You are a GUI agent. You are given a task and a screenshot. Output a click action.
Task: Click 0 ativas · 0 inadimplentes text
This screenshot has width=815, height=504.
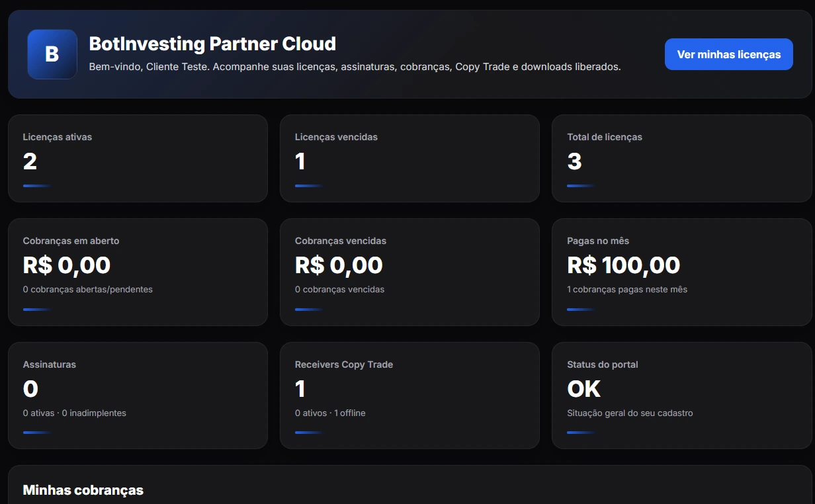pos(74,413)
